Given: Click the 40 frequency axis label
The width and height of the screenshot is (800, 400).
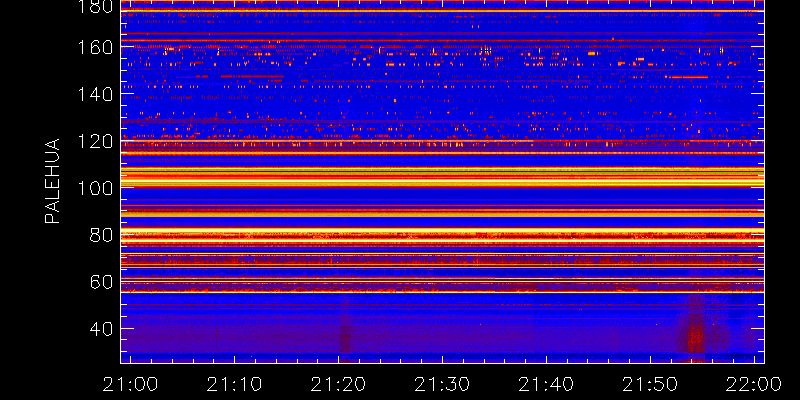Looking at the screenshot, I should (x=101, y=329).
